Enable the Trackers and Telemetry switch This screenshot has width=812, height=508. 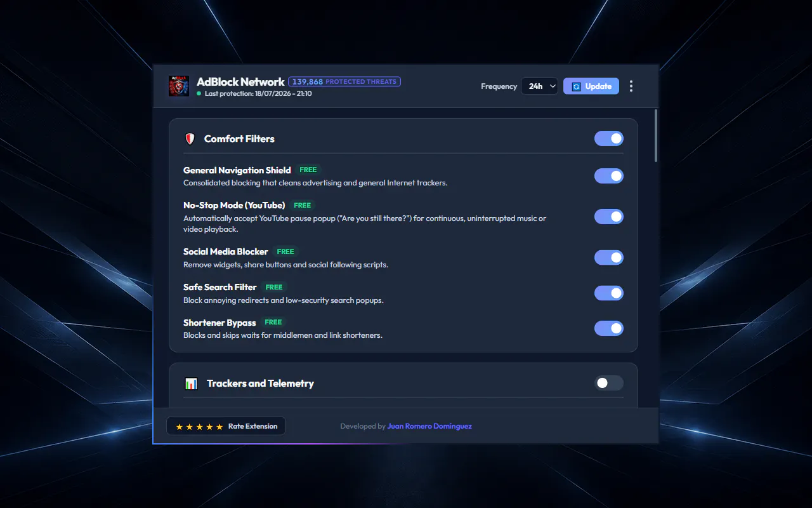coord(609,383)
